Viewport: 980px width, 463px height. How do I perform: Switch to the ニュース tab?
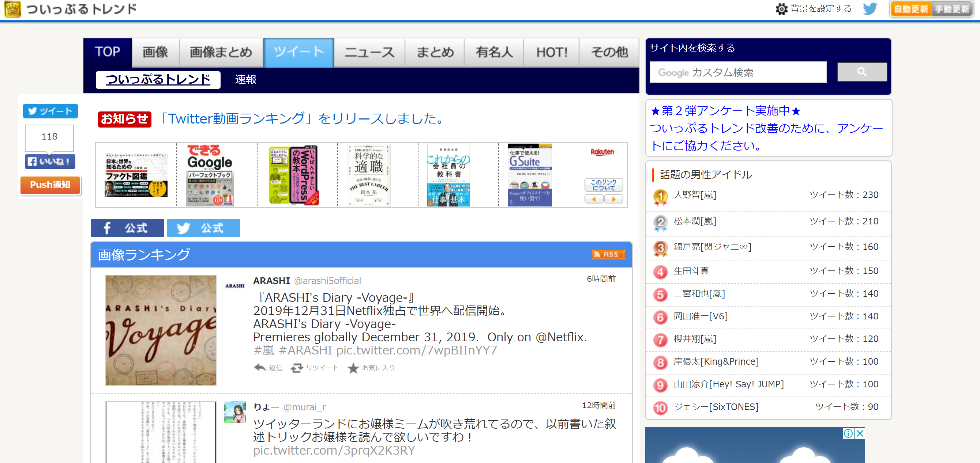click(x=369, y=52)
